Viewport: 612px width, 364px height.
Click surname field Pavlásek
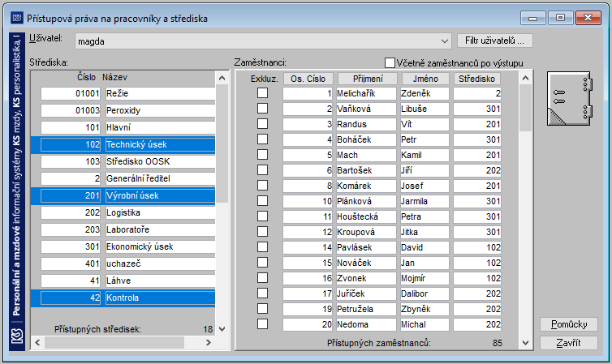click(366, 247)
